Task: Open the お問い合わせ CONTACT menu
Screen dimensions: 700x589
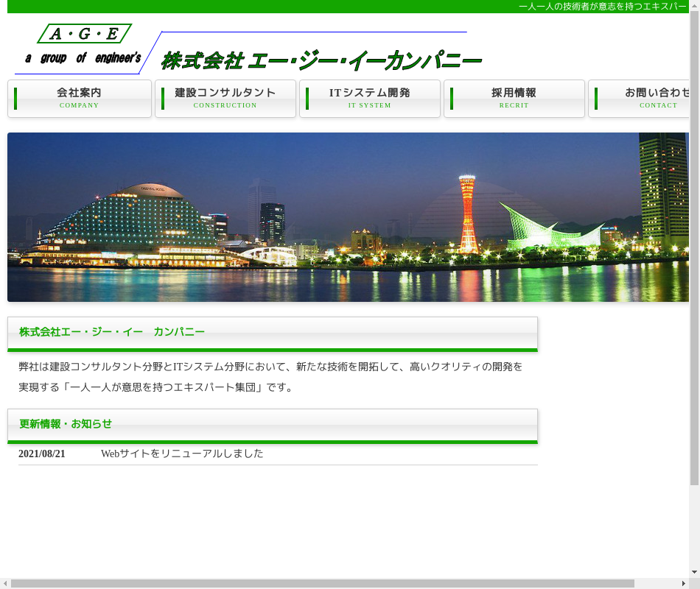Action: click(639, 99)
